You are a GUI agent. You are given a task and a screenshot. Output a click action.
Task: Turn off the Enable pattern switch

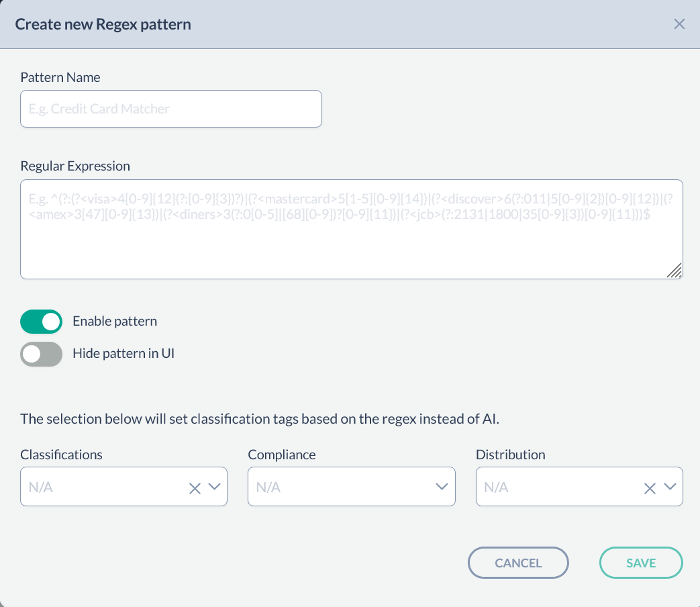[x=42, y=322]
